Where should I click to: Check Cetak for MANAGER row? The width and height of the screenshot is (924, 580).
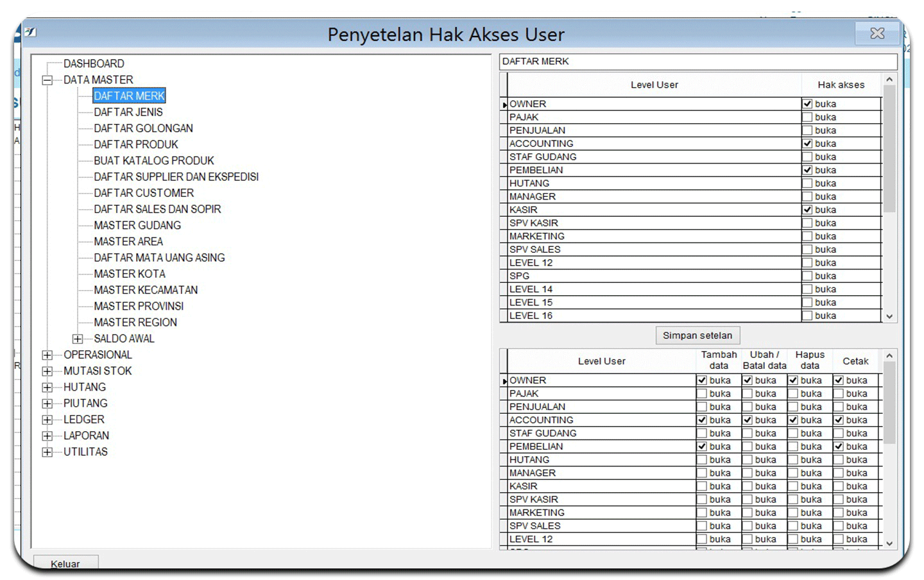(839, 473)
